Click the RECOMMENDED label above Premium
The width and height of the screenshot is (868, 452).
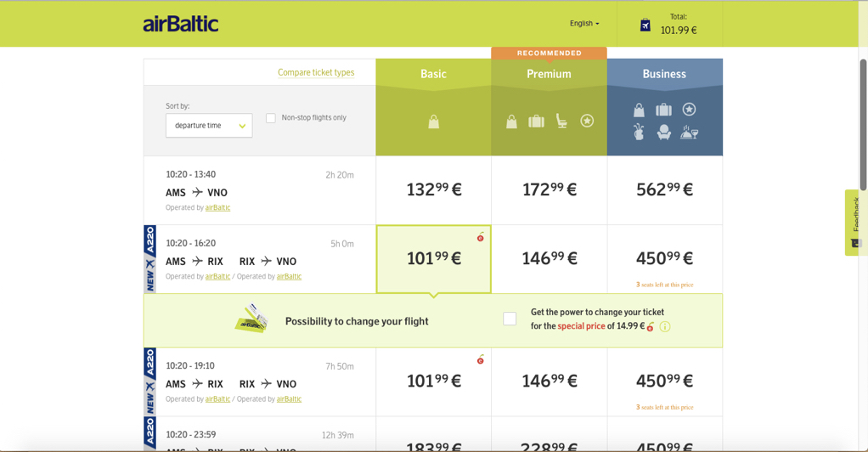click(x=550, y=54)
